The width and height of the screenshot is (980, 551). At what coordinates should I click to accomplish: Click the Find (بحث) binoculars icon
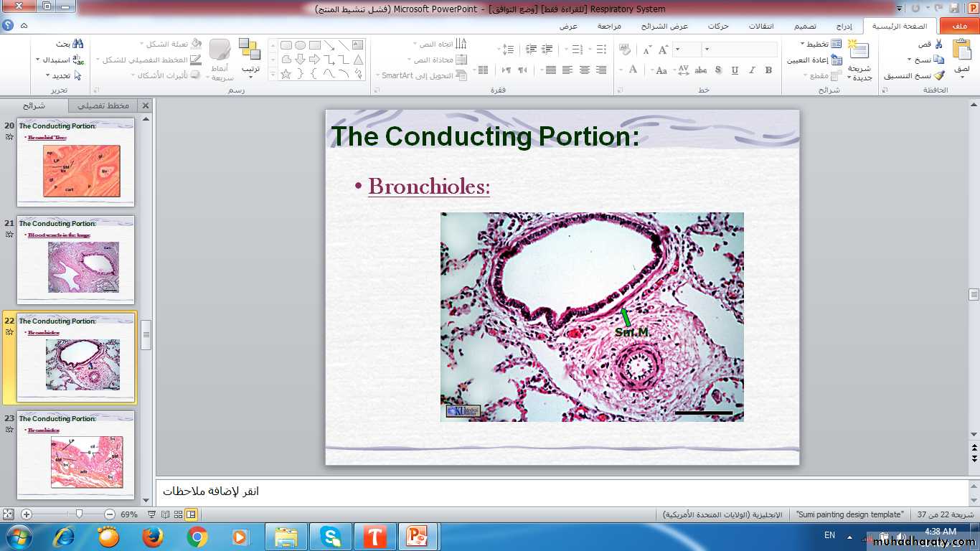pos(77,44)
